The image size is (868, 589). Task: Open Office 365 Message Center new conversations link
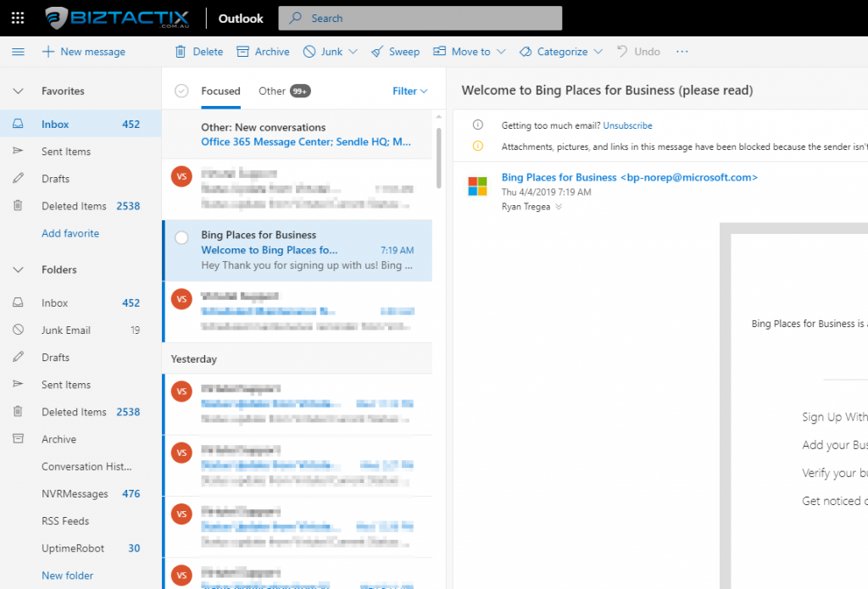pos(305,142)
